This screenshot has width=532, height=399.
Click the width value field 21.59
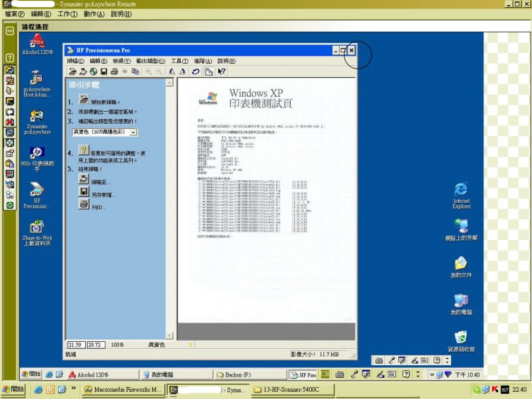[x=76, y=344]
